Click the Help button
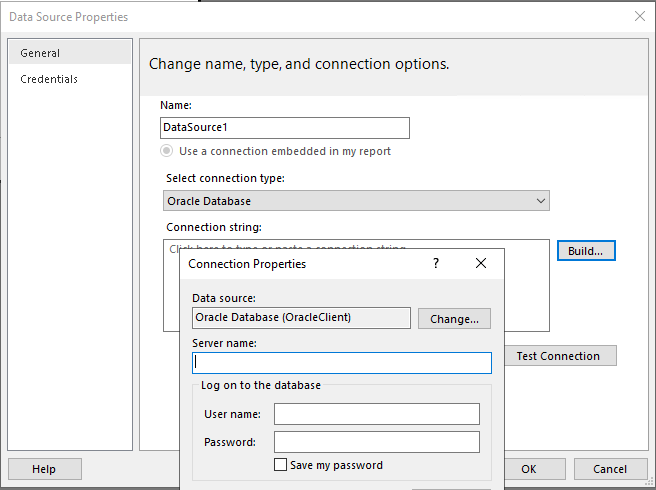This screenshot has width=656, height=490. [x=45, y=469]
